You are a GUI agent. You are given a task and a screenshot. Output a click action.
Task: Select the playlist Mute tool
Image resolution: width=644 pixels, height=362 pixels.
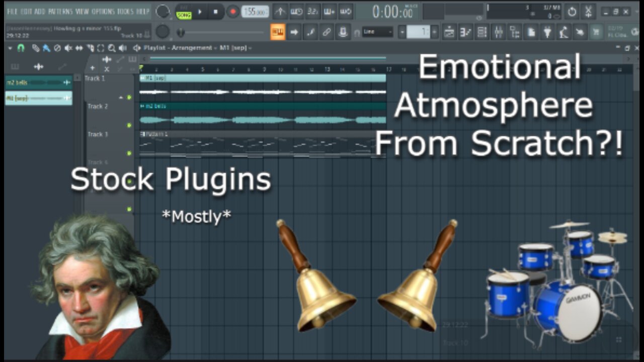[68, 48]
